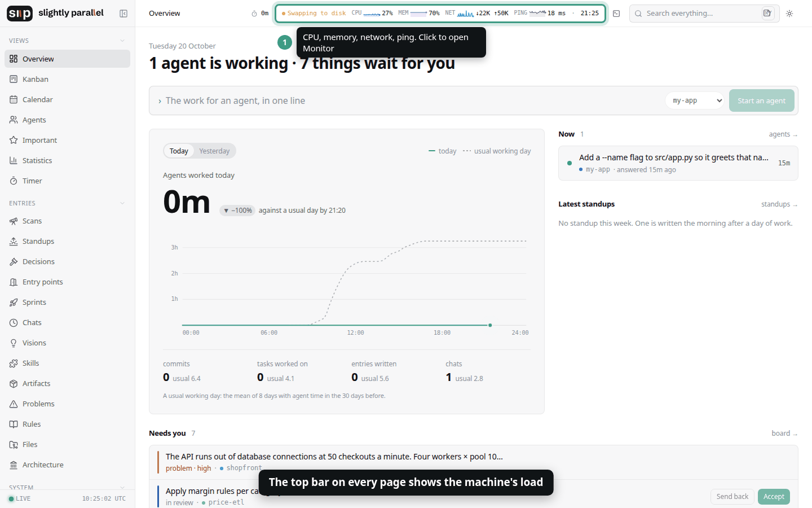Open Rules entries
This screenshot has width=812, height=508.
pyautogui.click(x=67, y=424)
